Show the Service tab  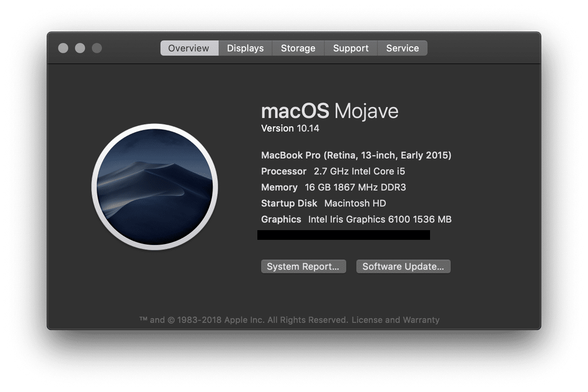(x=402, y=48)
